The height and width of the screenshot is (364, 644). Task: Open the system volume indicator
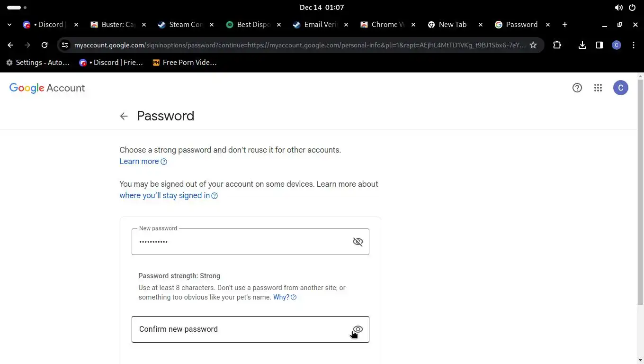click(618, 8)
